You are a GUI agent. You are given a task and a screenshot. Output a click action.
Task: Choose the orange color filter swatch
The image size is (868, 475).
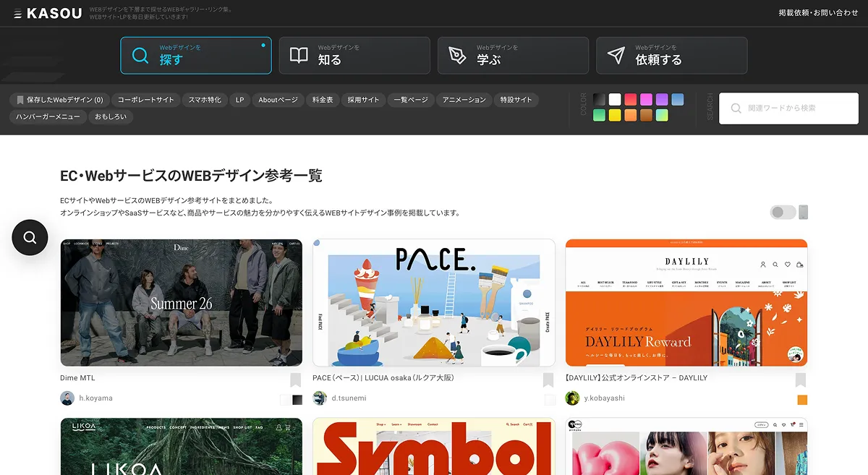tap(631, 116)
